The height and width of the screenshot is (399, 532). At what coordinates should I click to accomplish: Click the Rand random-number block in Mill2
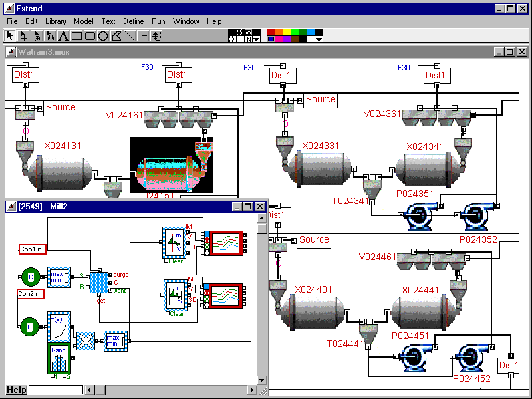point(59,359)
